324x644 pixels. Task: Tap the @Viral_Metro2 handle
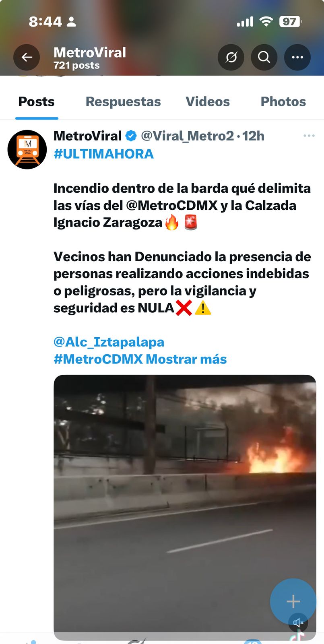pyautogui.click(x=187, y=136)
